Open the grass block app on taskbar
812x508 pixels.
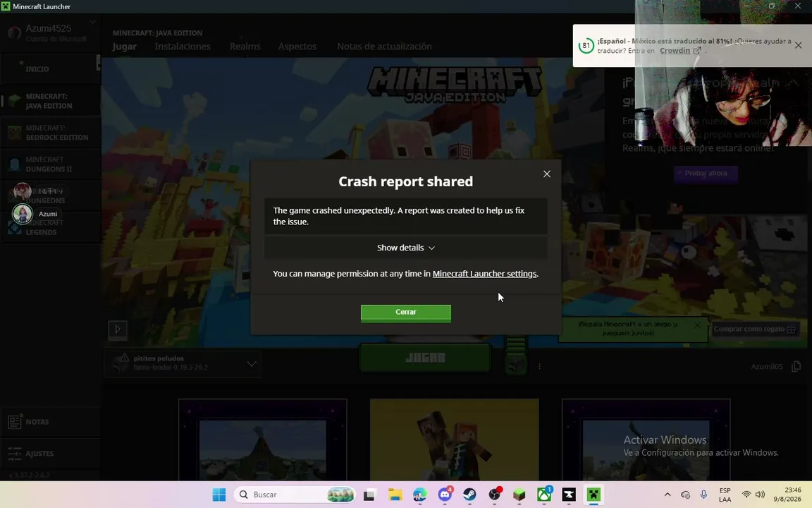coord(519,495)
